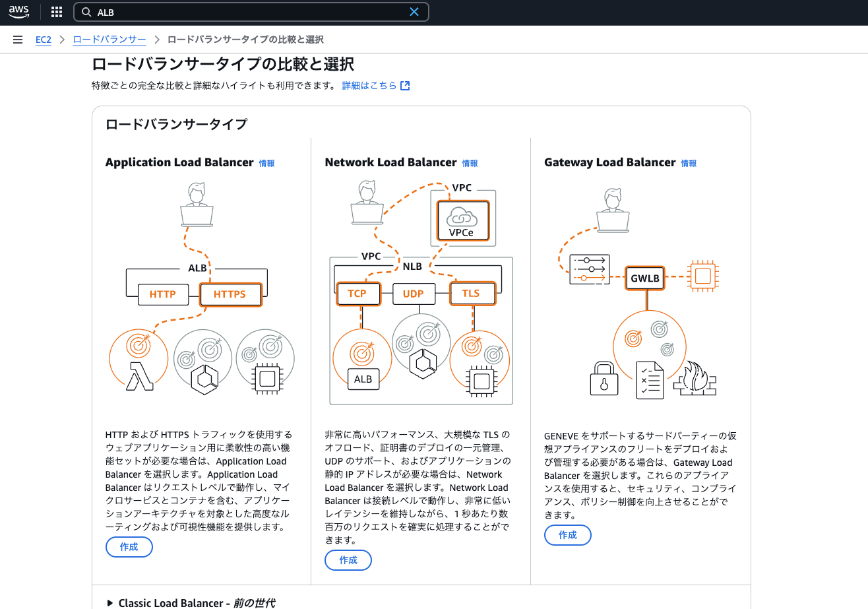Click the checklist document icon
This screenshot has height=609, width=868.
pos(650,380)
